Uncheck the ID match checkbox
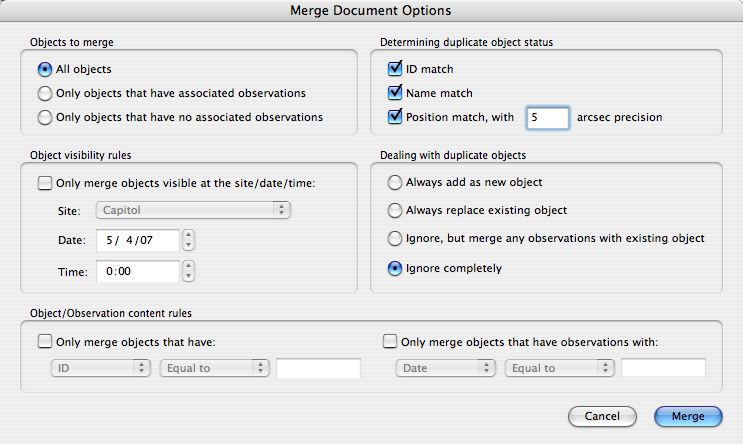The width and height of the screenshot is (743, 444). [394, 69]
